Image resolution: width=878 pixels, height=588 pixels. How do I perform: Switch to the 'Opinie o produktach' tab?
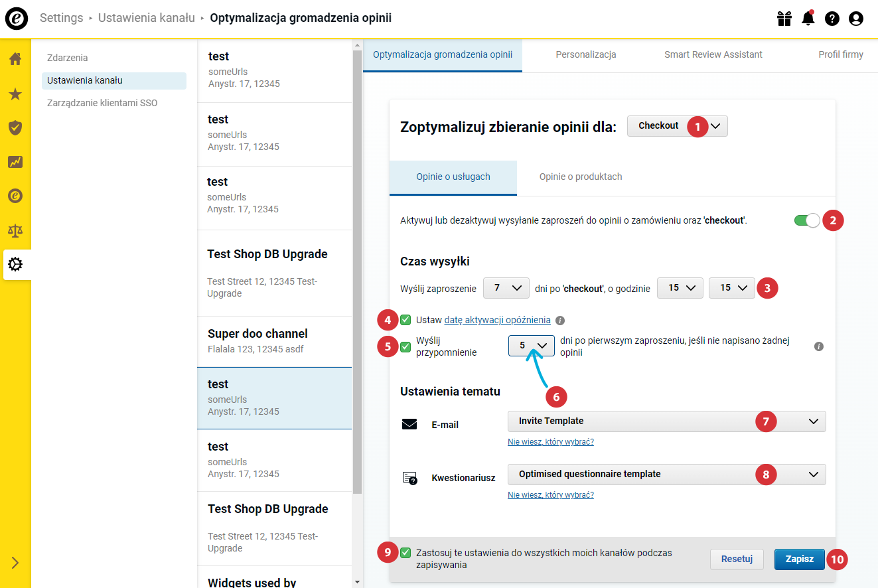(x=581, y=177)
